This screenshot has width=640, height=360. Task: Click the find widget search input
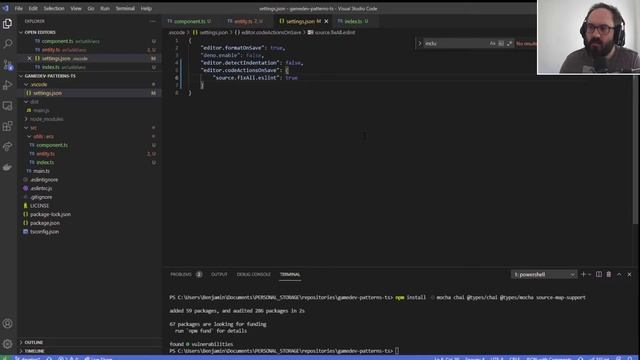tap(456, 43)
